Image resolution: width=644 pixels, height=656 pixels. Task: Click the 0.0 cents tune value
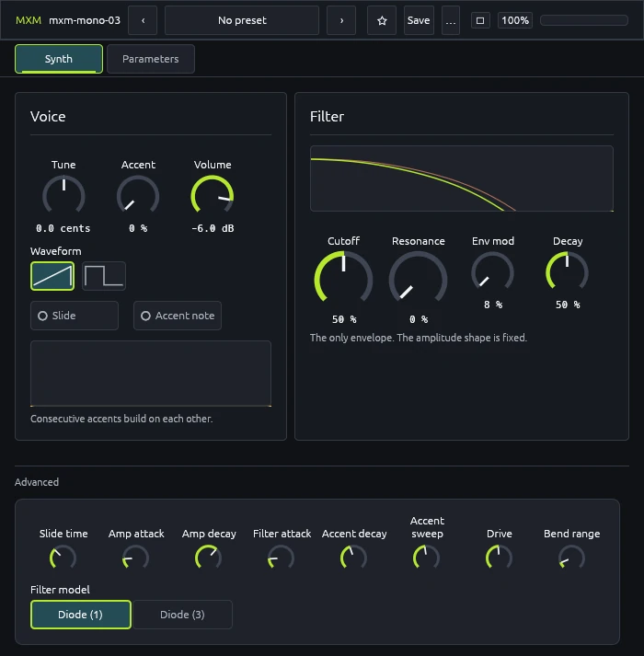[63, 228]
